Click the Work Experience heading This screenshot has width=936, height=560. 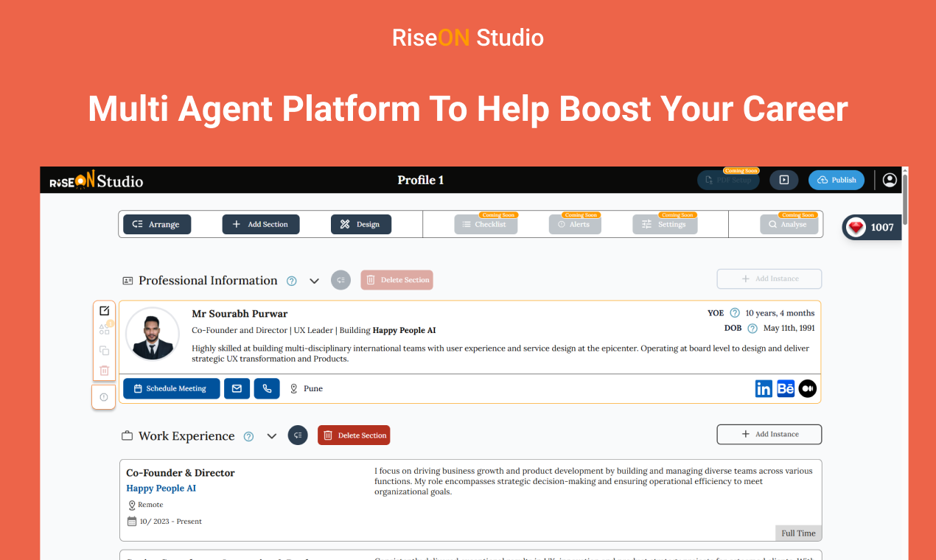pyautogui.click(x=186, y=436)
